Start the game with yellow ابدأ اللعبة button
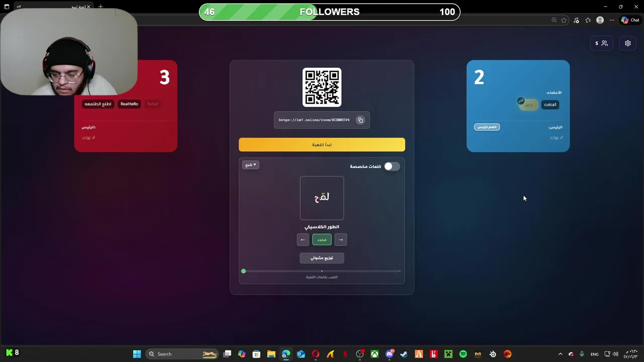 click(322, 145)
